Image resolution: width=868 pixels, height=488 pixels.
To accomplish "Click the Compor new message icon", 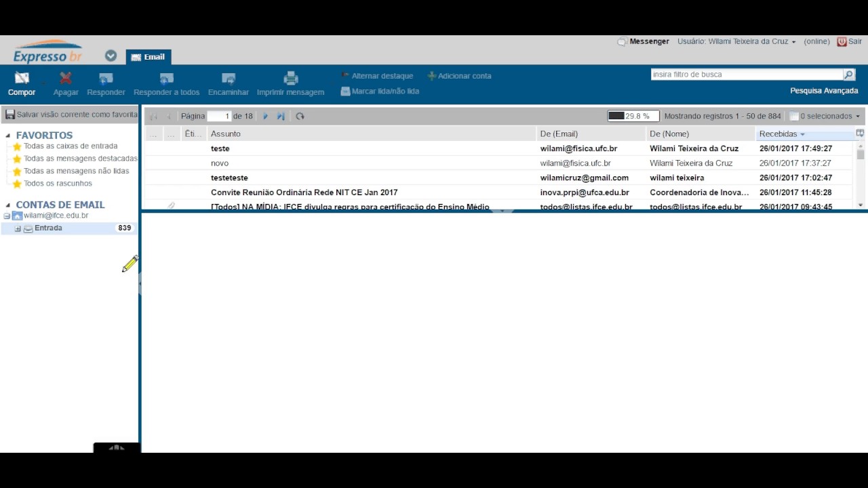I will 22,78.
